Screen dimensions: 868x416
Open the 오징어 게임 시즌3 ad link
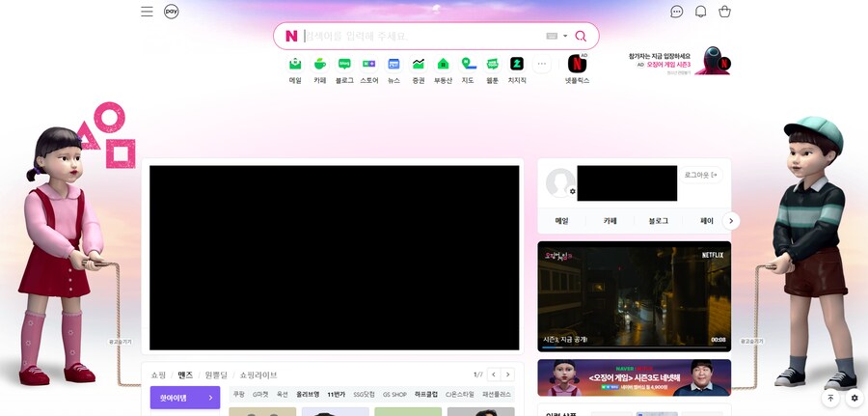(669, 65)
